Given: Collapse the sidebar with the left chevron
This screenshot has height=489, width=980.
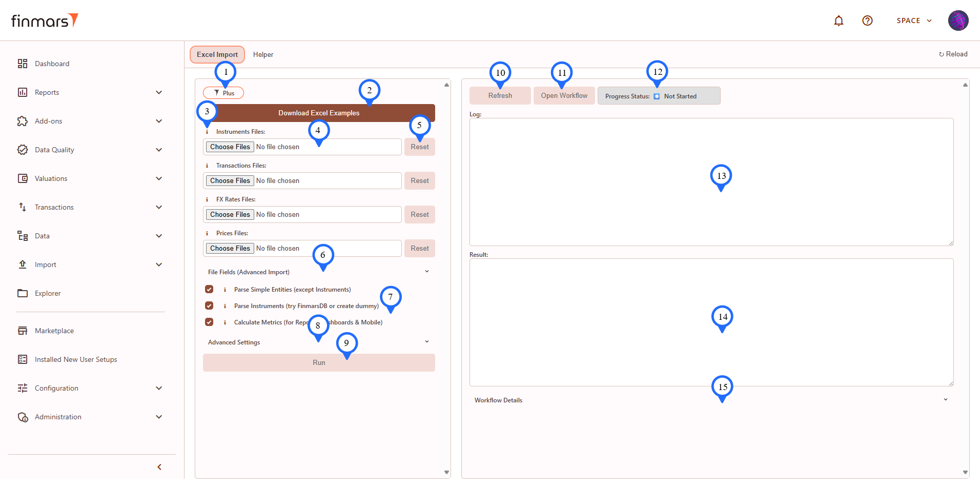Looking at the screenshot, I should coord(159,467).
